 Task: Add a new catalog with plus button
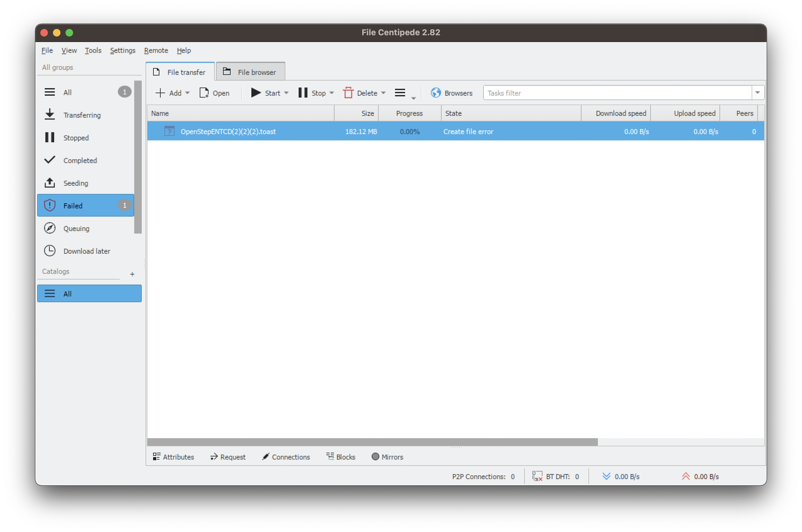pyautogui.click(x=132, y=274)
